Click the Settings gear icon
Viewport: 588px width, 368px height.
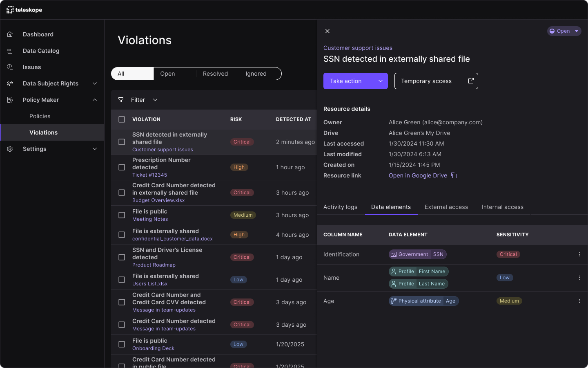[10, 149]
